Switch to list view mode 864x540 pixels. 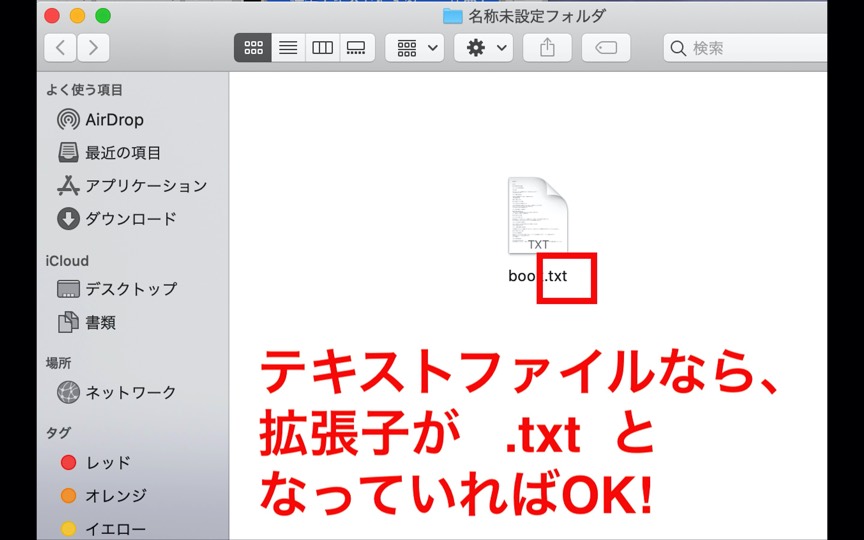tap(288, 47)
